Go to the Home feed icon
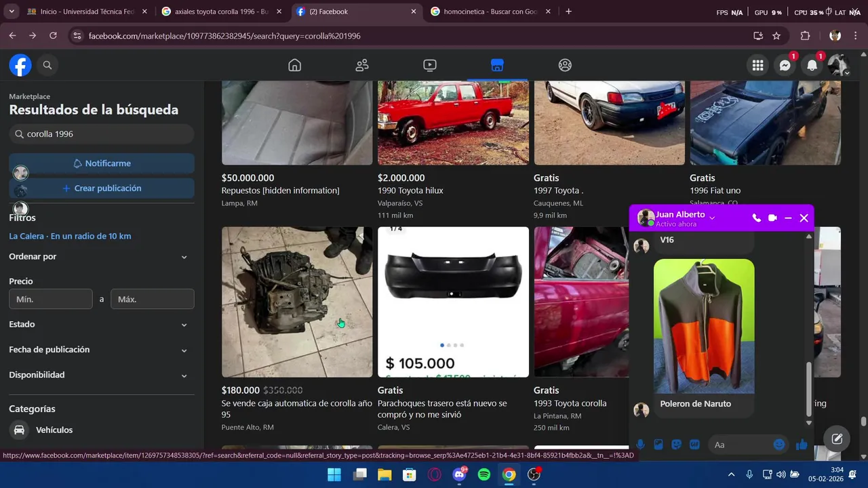Image resolution: width=868 pixels, height=488 pixels. tap(294, 65)
